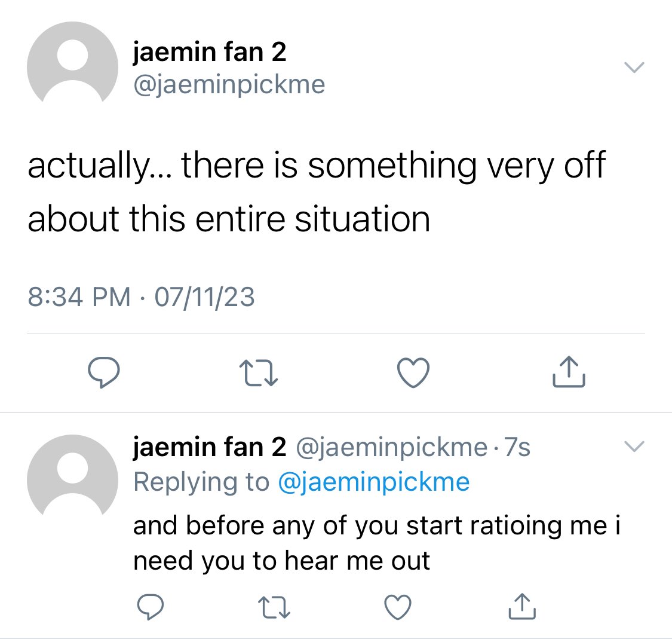Open the @jaeminpickme handle under main tweet name
This screenshot has height=639, width=672.
[x=229, y=84]
